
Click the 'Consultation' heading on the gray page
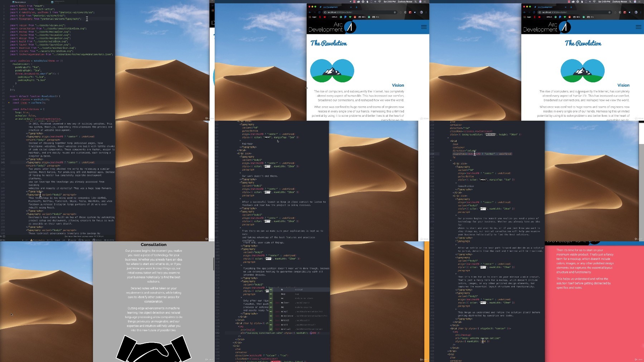153,245
